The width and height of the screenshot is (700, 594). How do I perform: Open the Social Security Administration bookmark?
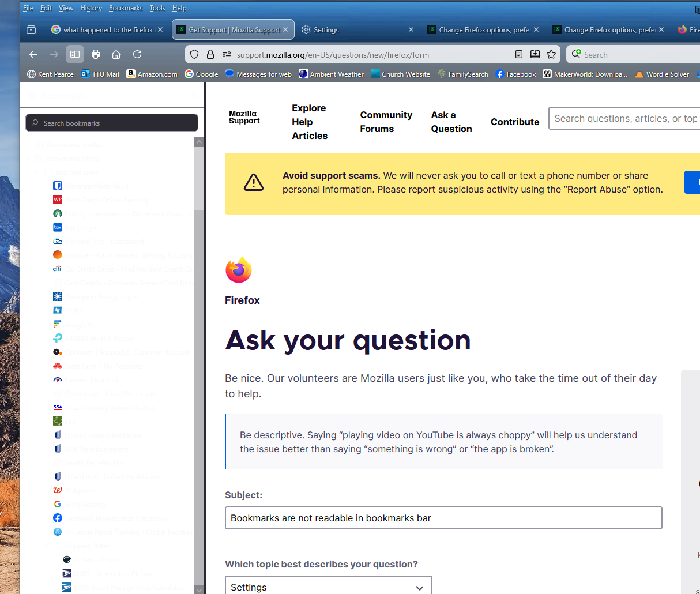tap(104, 407)
